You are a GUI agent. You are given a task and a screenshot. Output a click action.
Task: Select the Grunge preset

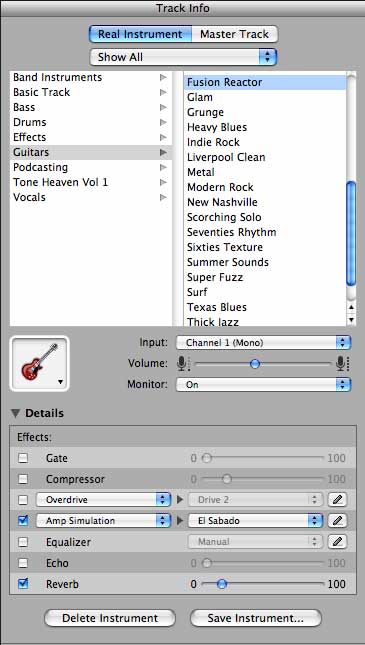[265, 112]
